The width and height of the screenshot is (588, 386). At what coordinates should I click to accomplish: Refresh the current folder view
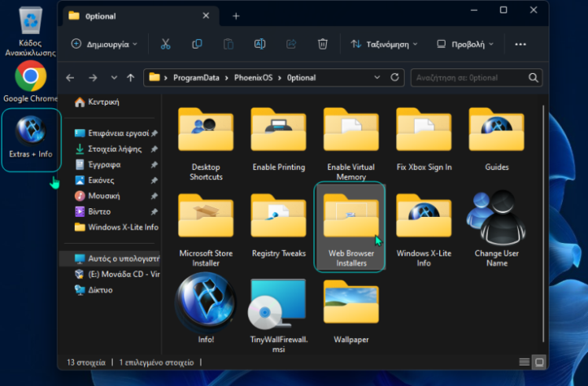(395, 77)
